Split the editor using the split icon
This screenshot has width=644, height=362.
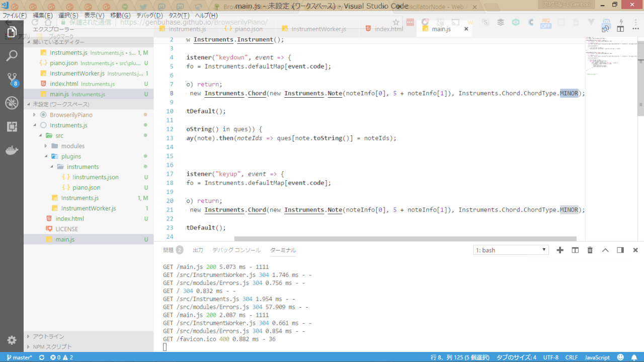pos(620,29)
